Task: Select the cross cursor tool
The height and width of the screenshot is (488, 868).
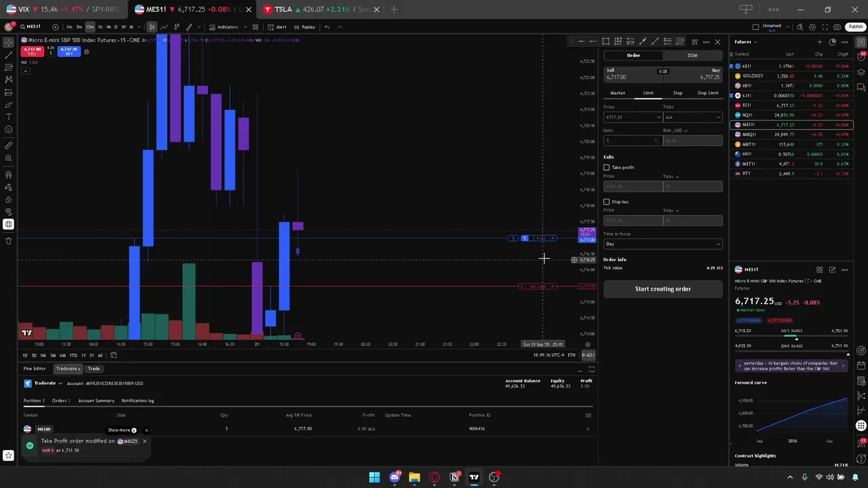Action: point(8,42)
